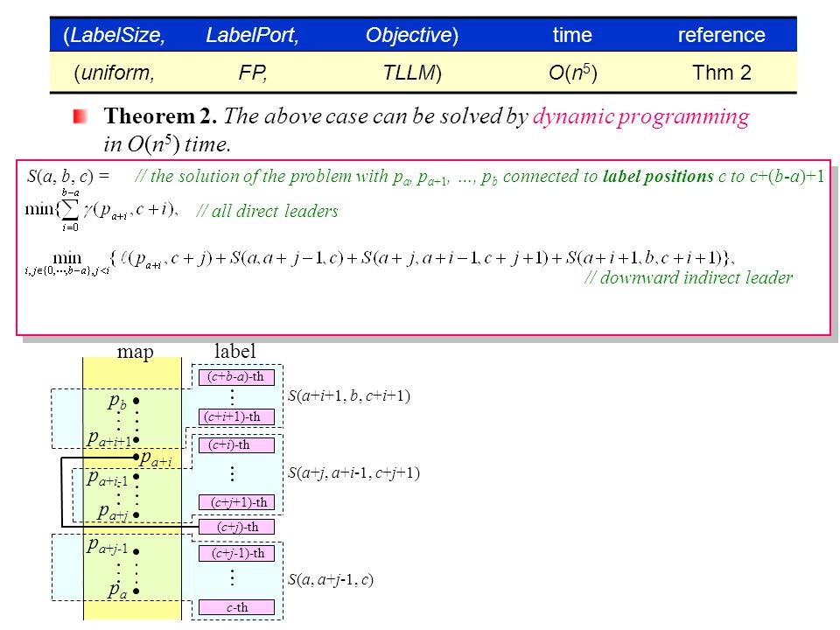Click the map point labeled p_a
The image size is (840, 630).
136,591
